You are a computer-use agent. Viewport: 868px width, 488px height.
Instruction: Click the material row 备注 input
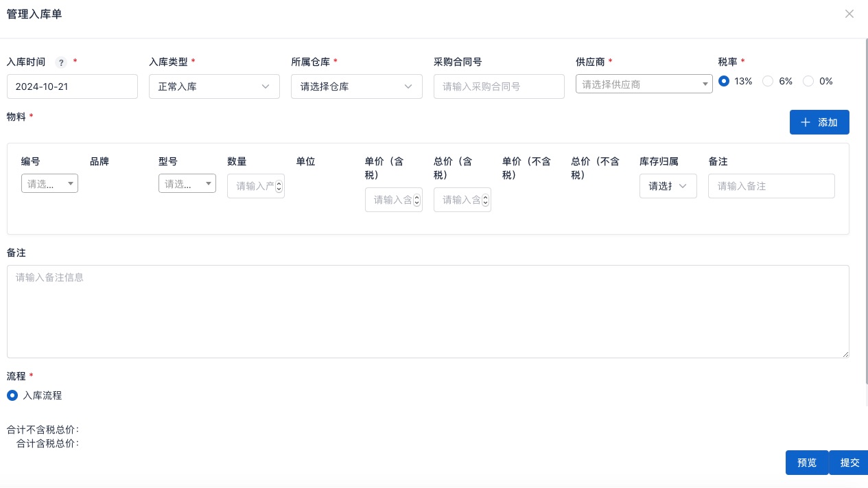pyautogui.click(x=771, y=186)
